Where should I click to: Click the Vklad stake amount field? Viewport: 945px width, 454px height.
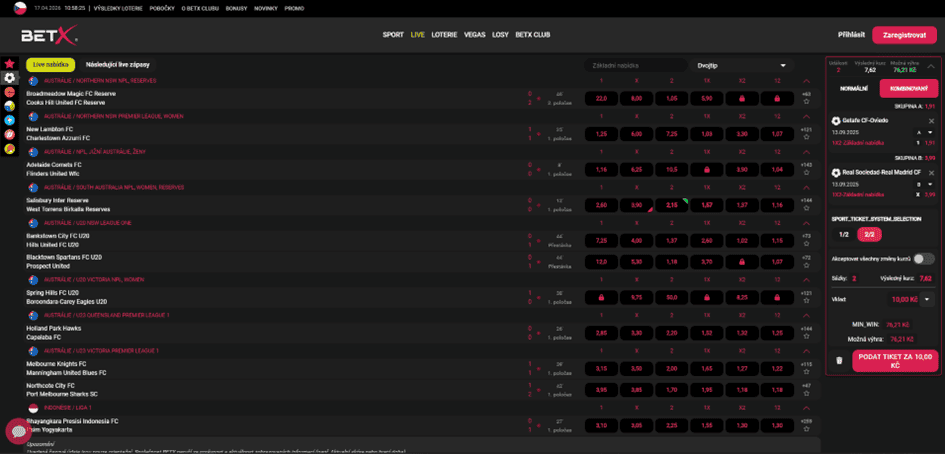pos(904,298)
